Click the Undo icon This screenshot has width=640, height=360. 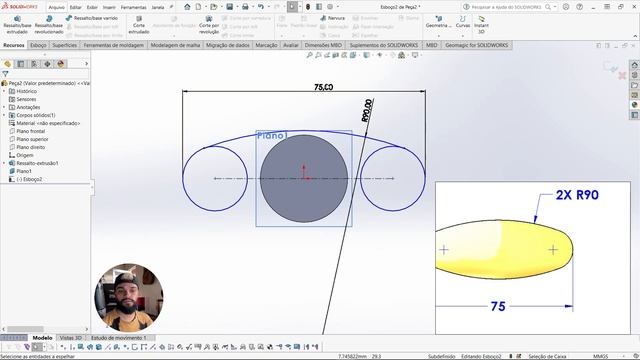261,7
